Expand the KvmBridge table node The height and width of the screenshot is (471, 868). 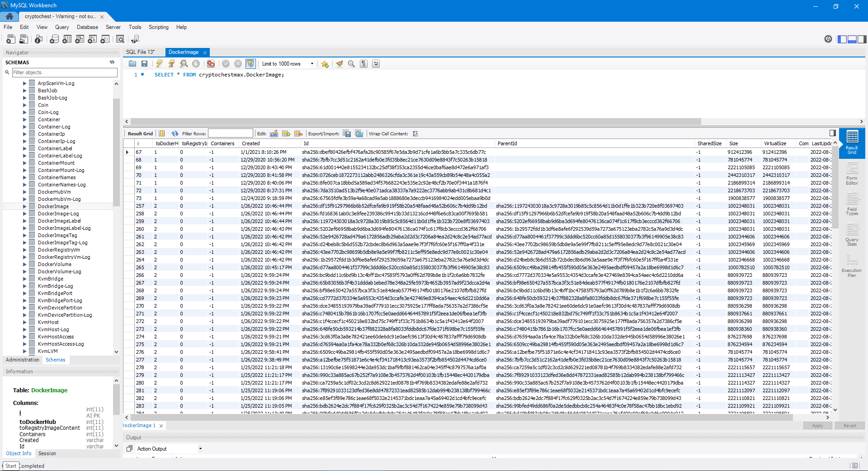pyautogui.click(x=25, y=279)
